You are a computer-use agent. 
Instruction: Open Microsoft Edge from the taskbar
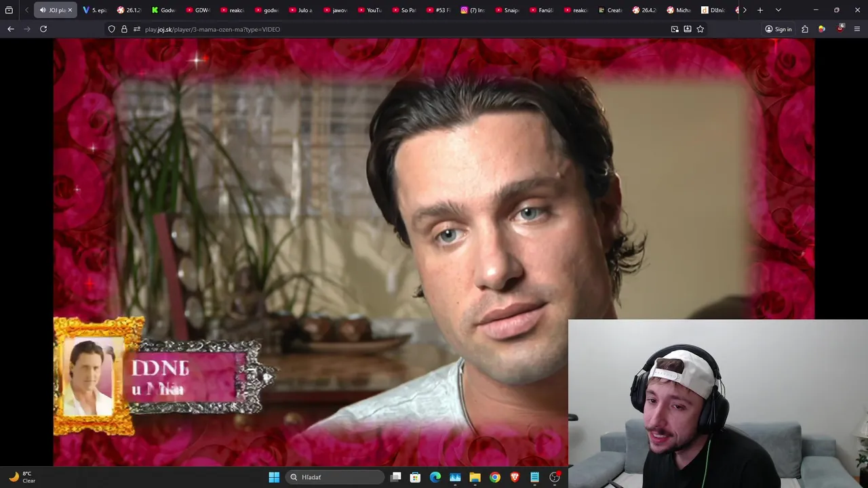click(435, 477)
